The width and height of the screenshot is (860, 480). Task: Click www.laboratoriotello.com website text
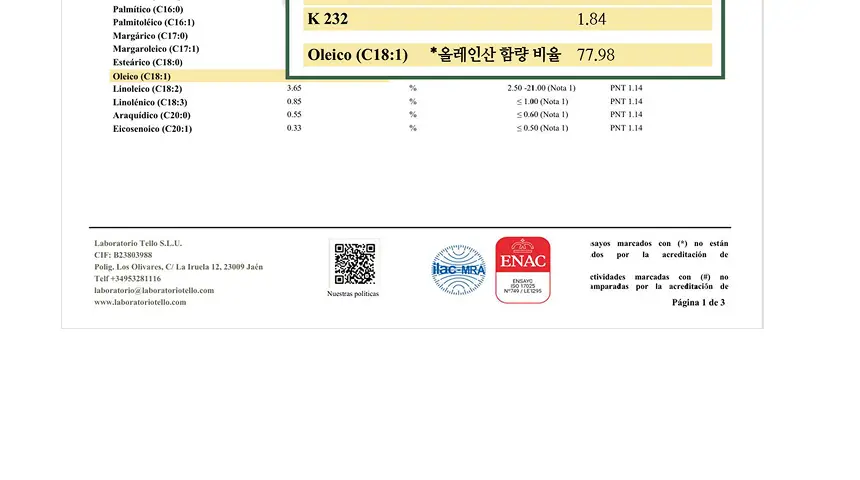point(140,302)
